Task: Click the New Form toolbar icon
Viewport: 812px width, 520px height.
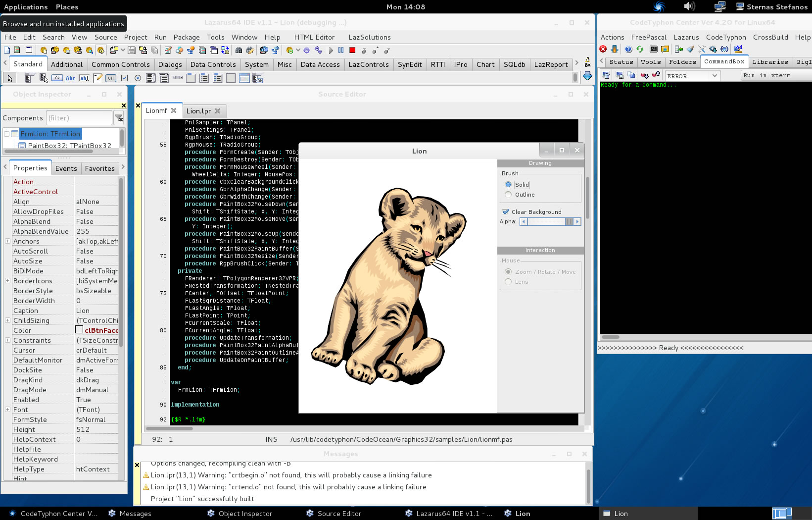Action: 29,50
